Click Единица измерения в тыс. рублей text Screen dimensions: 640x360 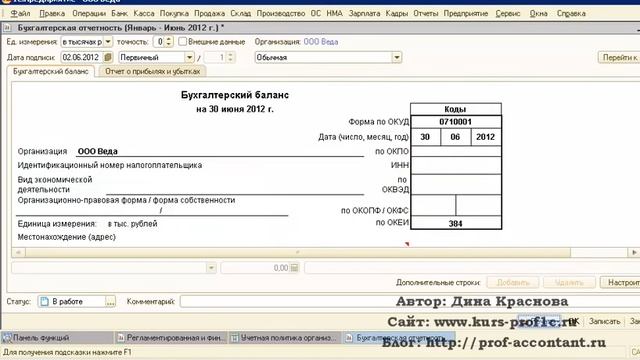(87, 224)
